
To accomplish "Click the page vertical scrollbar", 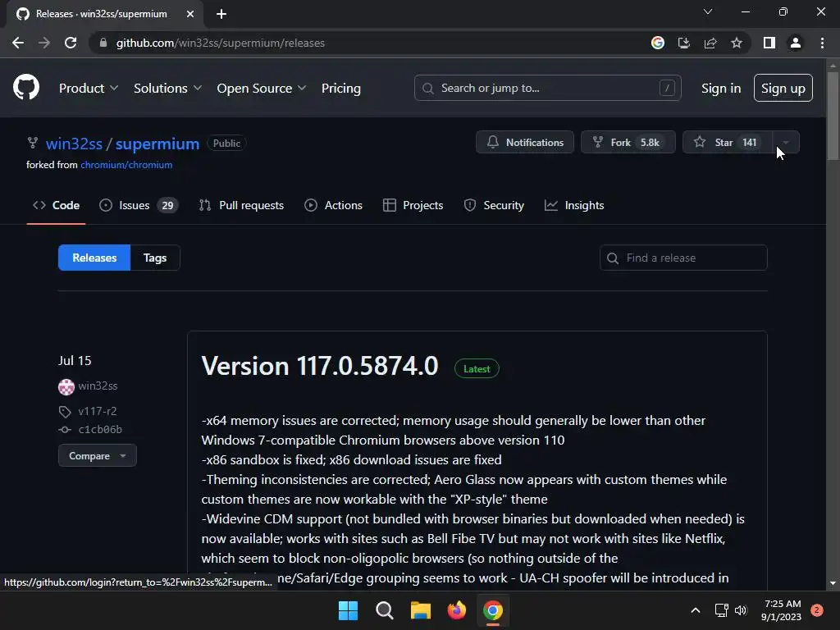I will (x=833, y=115).
